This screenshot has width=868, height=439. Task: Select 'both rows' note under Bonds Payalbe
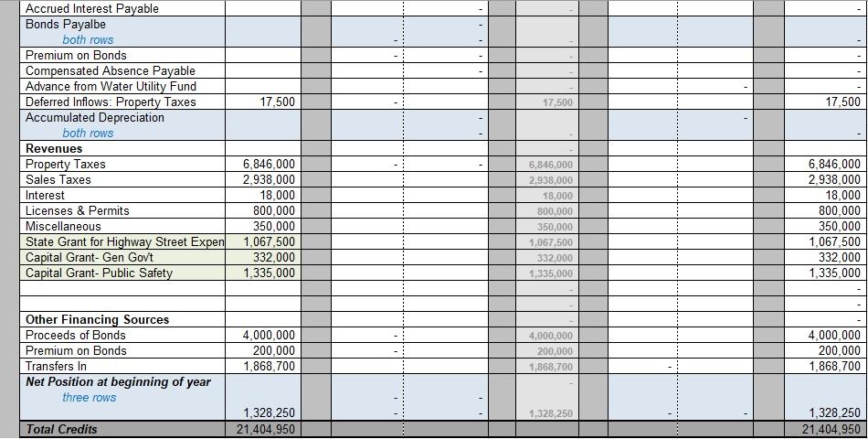pyautogui.click(x=88, y=39)
